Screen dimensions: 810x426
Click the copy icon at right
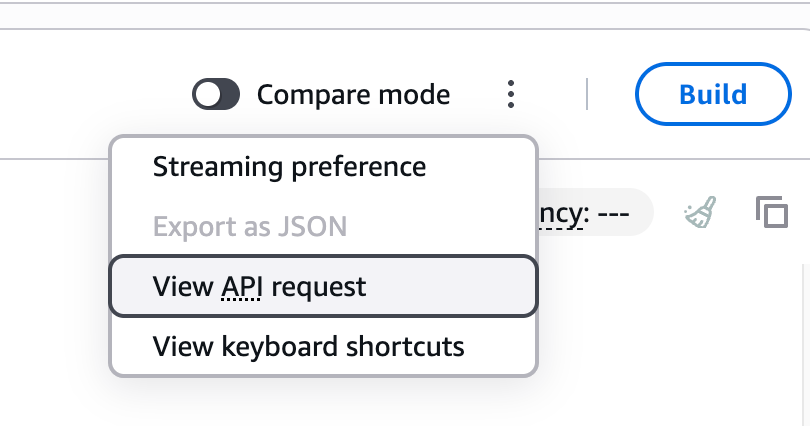(x=771, y=212)
